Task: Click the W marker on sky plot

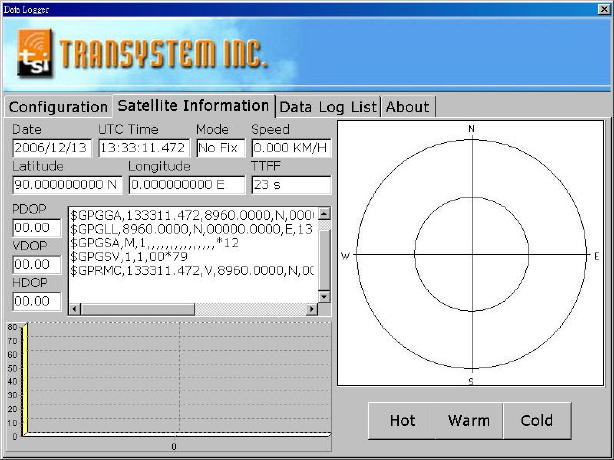Action: pos(345,256)
